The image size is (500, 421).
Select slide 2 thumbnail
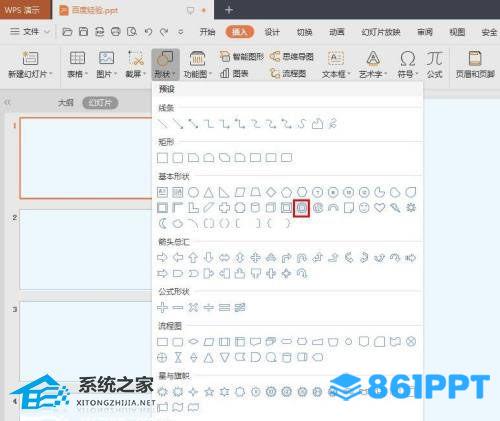coord(86,249)
